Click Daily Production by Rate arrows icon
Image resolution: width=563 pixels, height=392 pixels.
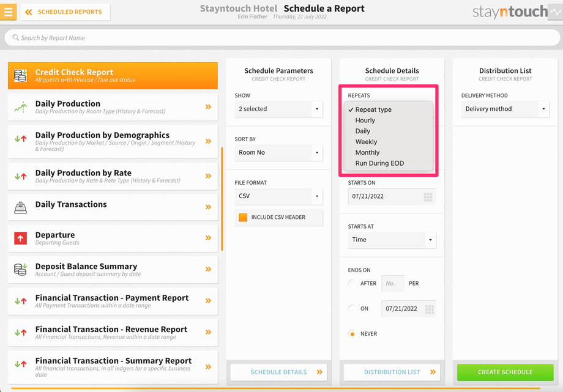tap(20, 176)
